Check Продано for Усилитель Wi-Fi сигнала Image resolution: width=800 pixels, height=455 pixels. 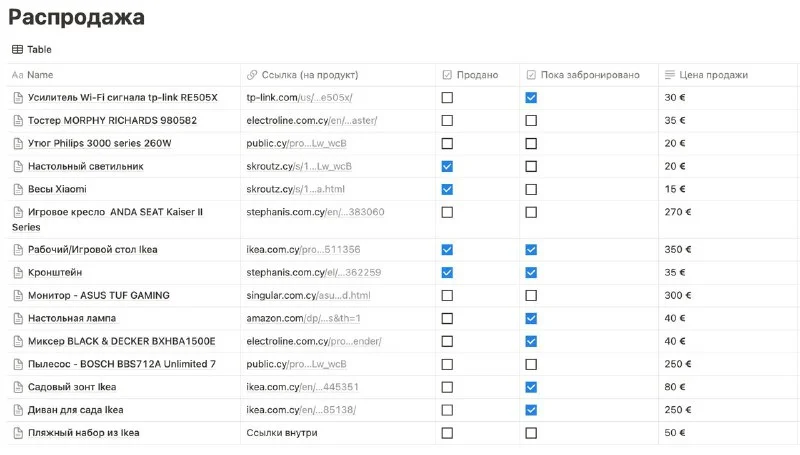[447, 98]
